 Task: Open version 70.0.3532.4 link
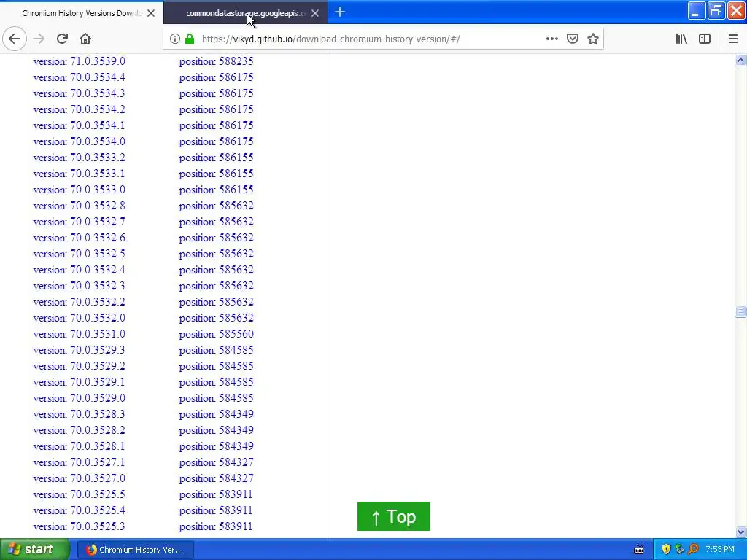pos(79,270)
